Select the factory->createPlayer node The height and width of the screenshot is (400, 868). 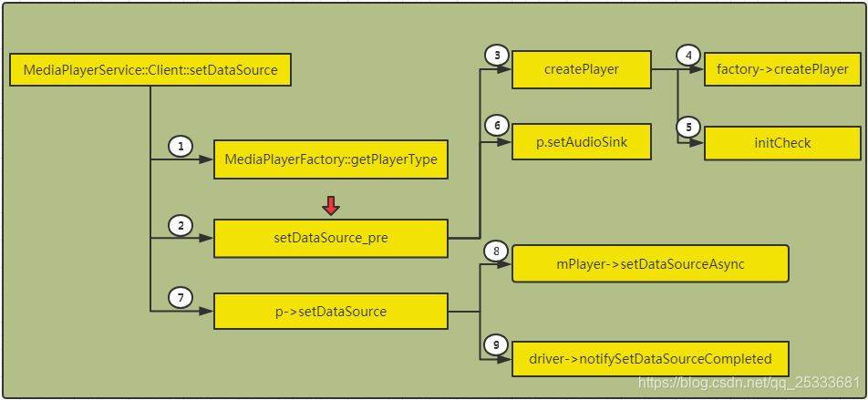coord(782,69)
